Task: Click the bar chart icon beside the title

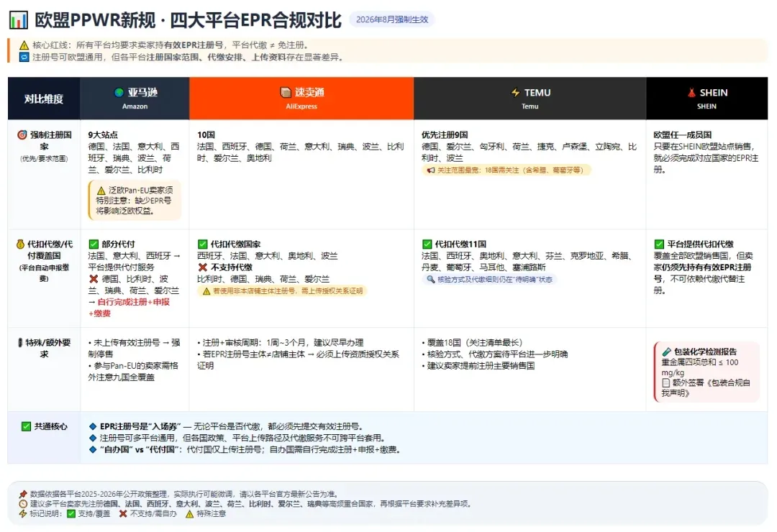Action: tap(19, 20)
